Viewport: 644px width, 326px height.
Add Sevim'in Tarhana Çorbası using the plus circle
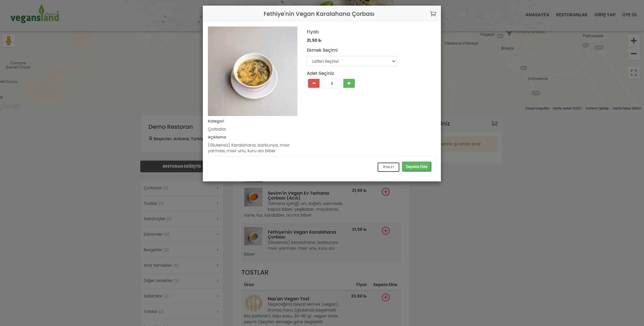386,192
